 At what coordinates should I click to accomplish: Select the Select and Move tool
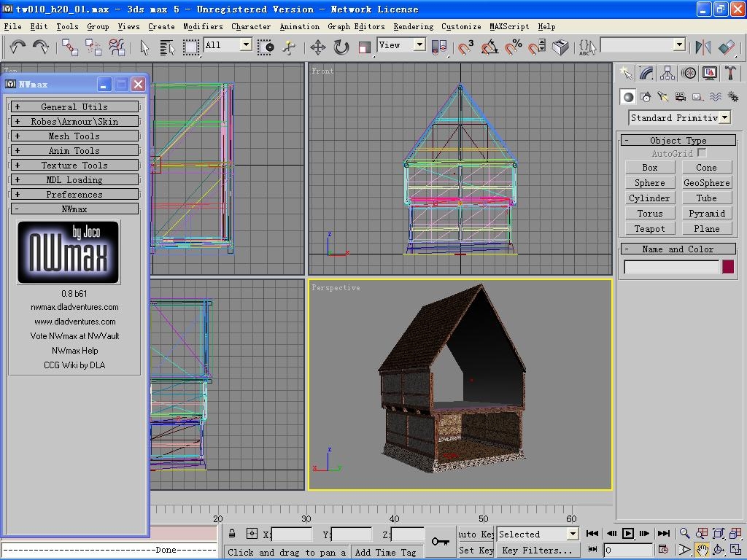pyautogui.click(x=318, y=47)
